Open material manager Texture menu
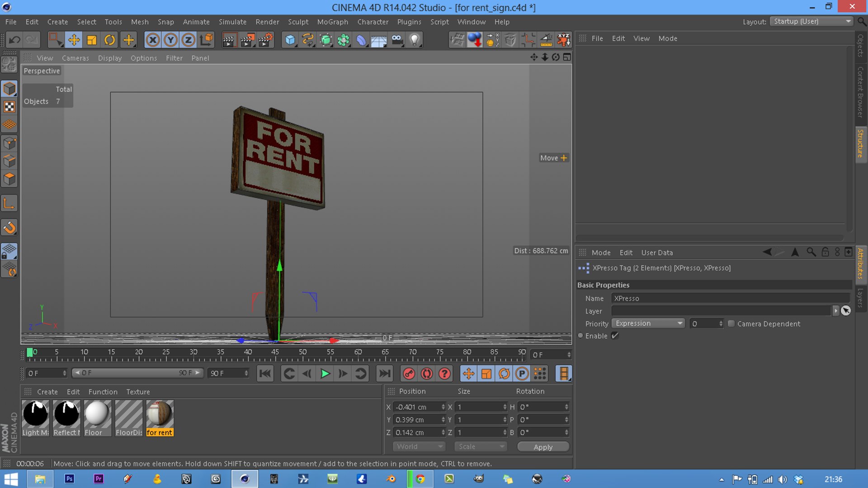 138,392
